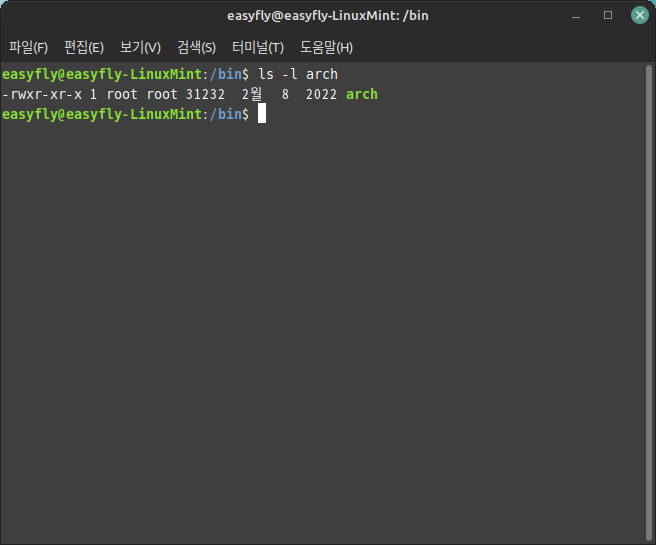Click the year 2022 in listing
The height and width of the screenshot is (545, 656).
click(321, 95)
